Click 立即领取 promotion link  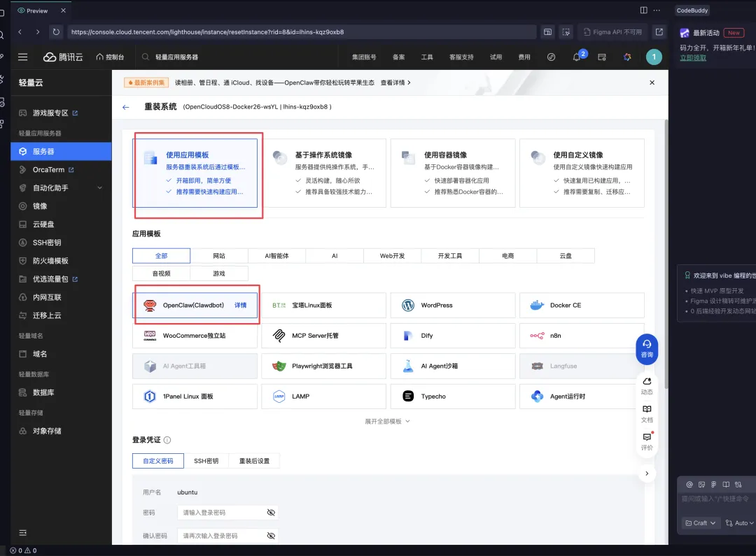coord(693,58)
